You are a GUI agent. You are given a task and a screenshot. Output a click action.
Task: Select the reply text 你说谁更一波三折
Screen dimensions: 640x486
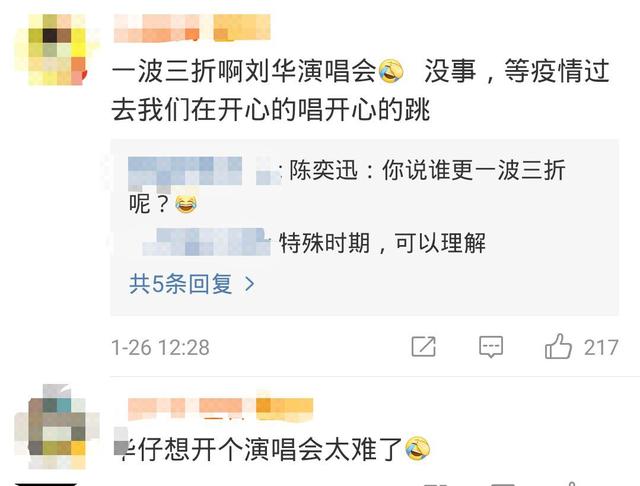pos(474,171)
